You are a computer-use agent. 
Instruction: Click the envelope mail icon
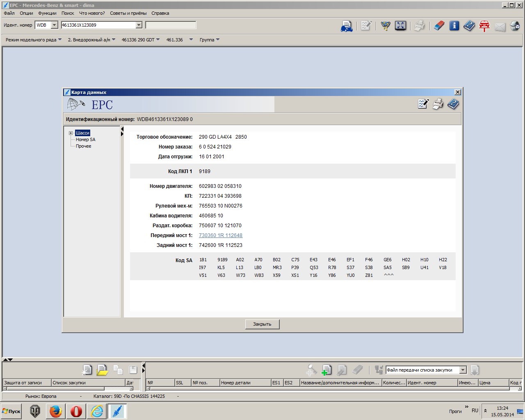(x=500, y=27)
